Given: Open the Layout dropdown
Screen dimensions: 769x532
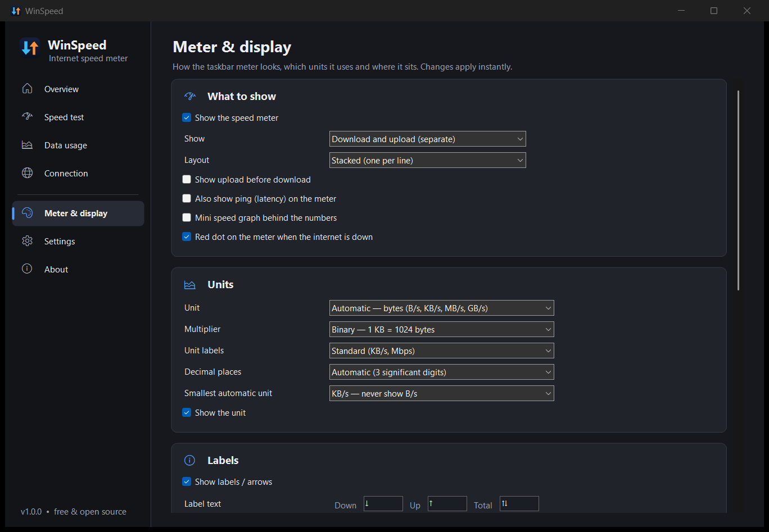Looking at the screenshot, I should [x=427, y=160].
